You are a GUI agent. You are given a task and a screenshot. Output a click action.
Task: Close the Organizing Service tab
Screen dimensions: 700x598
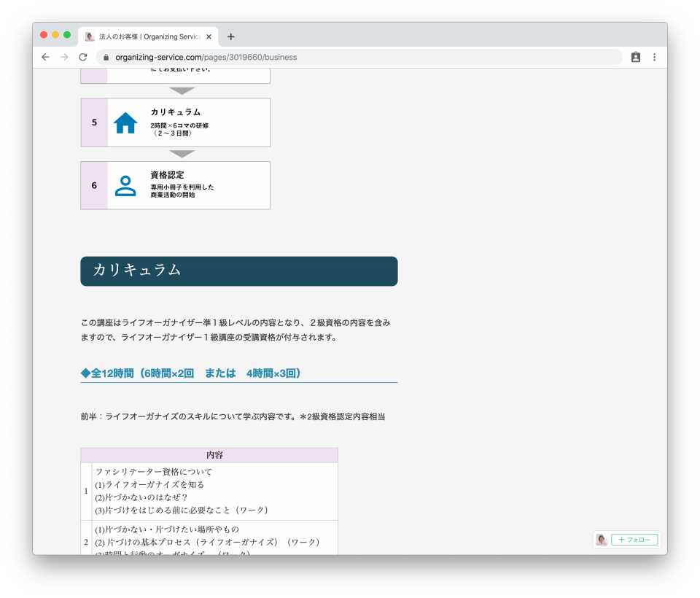click(209, 36)
